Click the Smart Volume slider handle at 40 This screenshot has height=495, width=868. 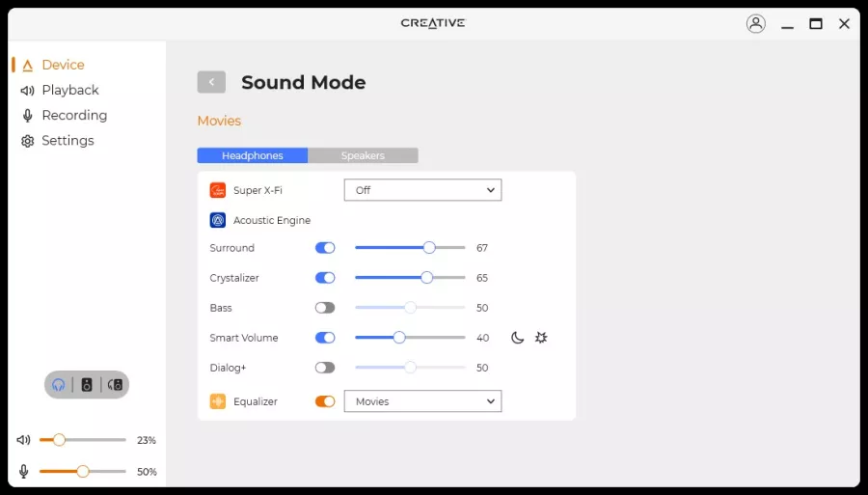coord(399,337)
